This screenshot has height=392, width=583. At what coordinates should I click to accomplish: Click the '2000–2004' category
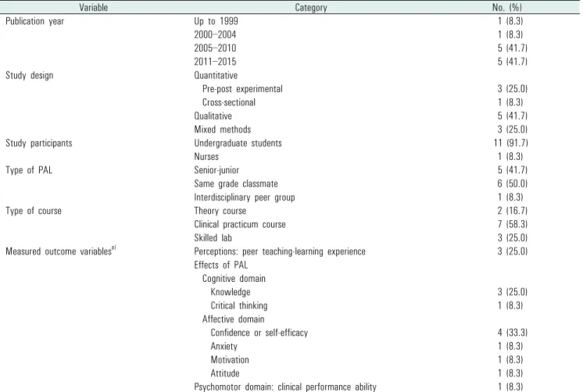(215, 35)
